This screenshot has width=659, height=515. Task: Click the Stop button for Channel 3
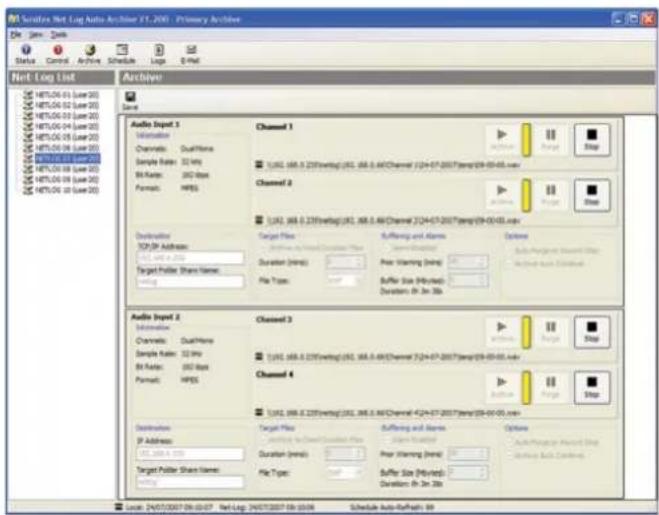(592, 332)
